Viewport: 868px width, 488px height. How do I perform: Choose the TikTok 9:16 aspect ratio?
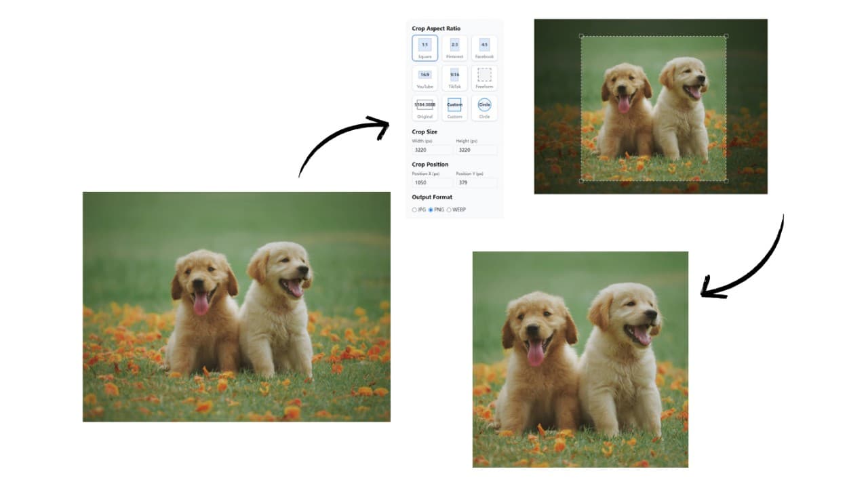tap(454, 76)
